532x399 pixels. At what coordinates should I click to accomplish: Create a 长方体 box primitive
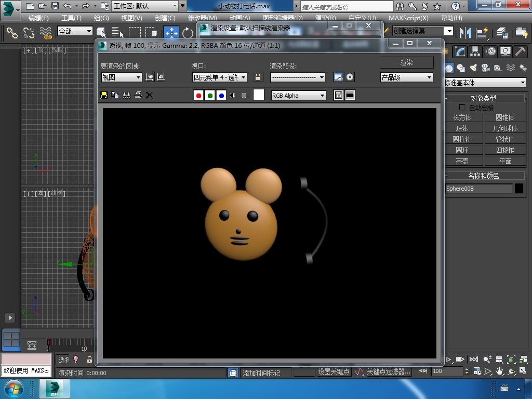462,117
